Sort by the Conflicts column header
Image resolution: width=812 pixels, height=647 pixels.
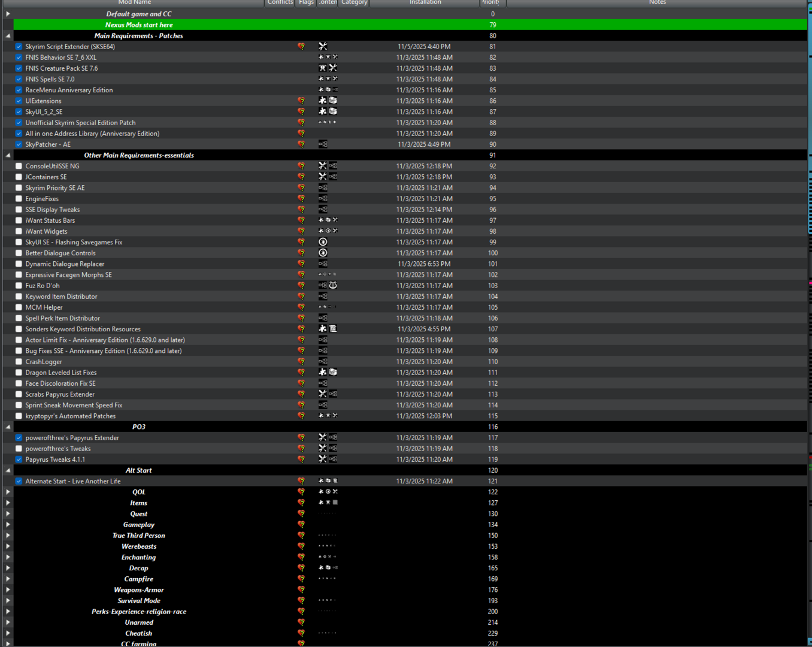pos(280,3)
